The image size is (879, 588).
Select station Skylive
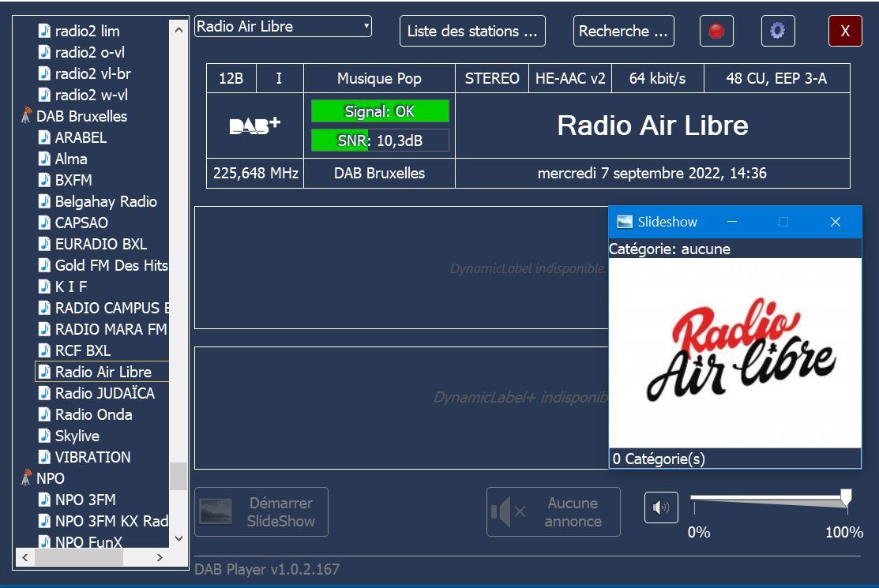click(77, 436)
